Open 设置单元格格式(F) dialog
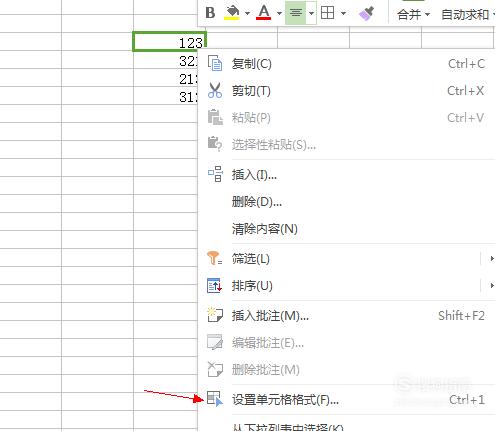 (346, 399)
